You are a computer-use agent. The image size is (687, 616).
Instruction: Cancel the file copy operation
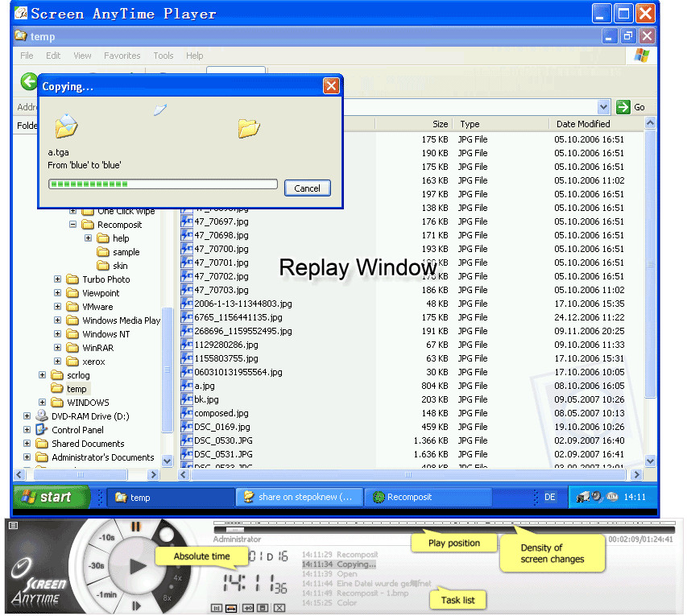(307, 188)
